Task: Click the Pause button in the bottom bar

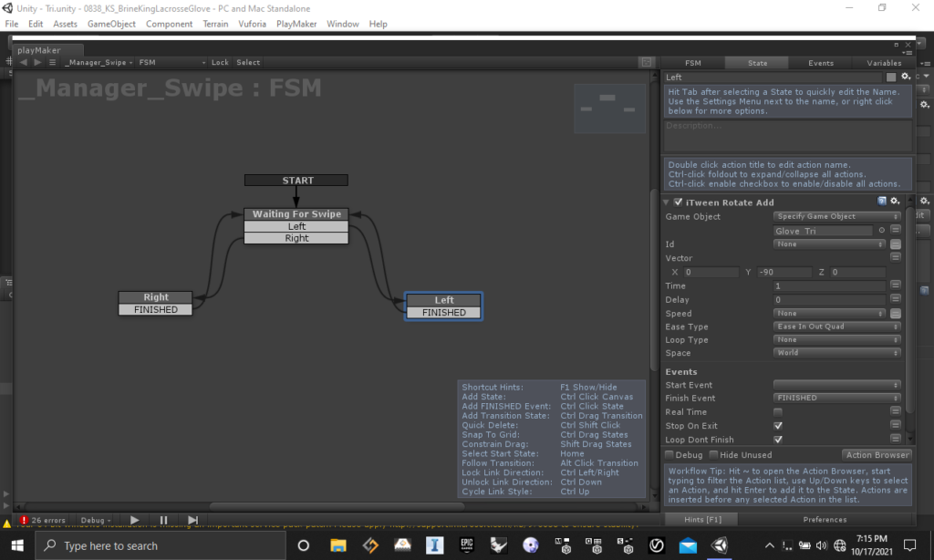Action: 164,520
